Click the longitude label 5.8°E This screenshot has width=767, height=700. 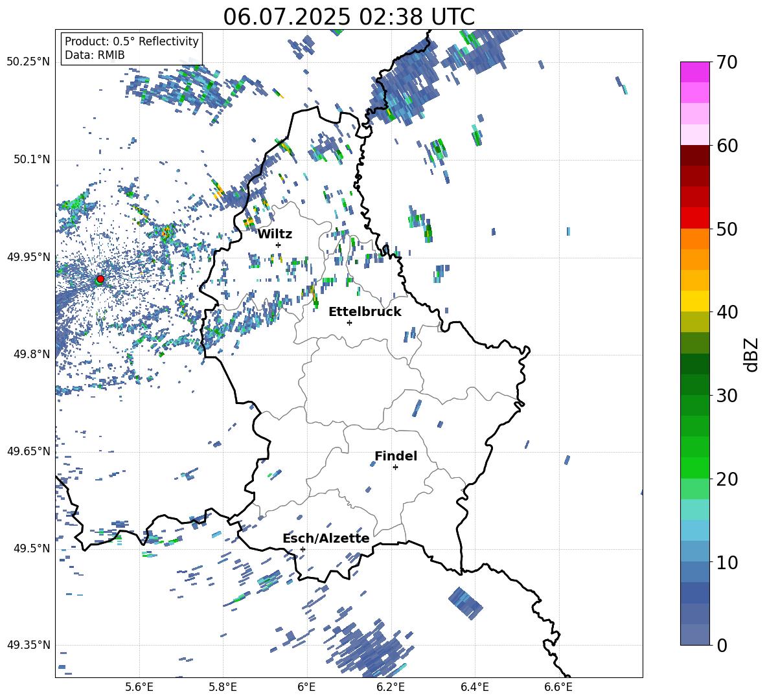pos(223,688)
